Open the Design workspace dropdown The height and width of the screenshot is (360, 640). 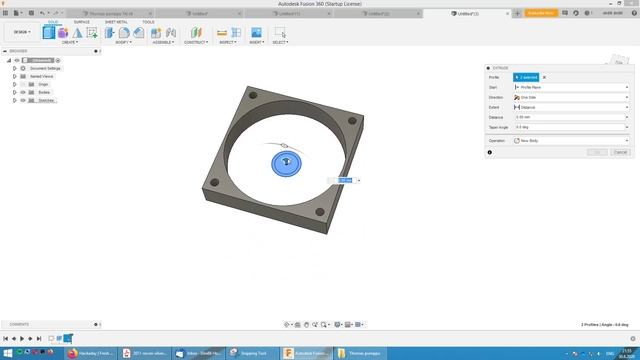point(22,32)
